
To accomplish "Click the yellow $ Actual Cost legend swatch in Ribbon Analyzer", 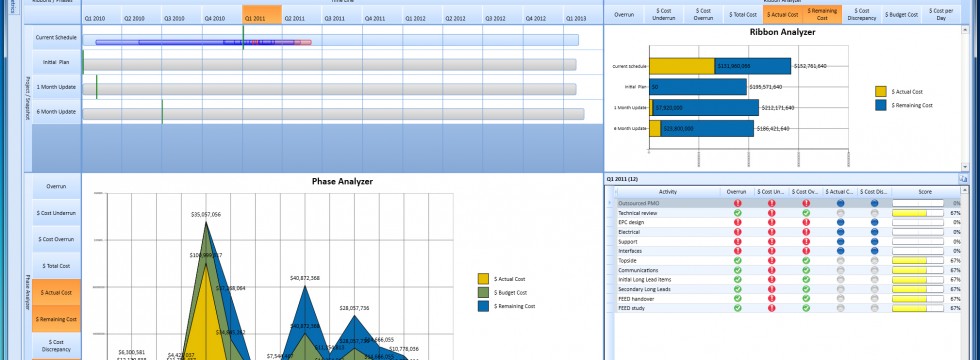I will tap(880, 91).
